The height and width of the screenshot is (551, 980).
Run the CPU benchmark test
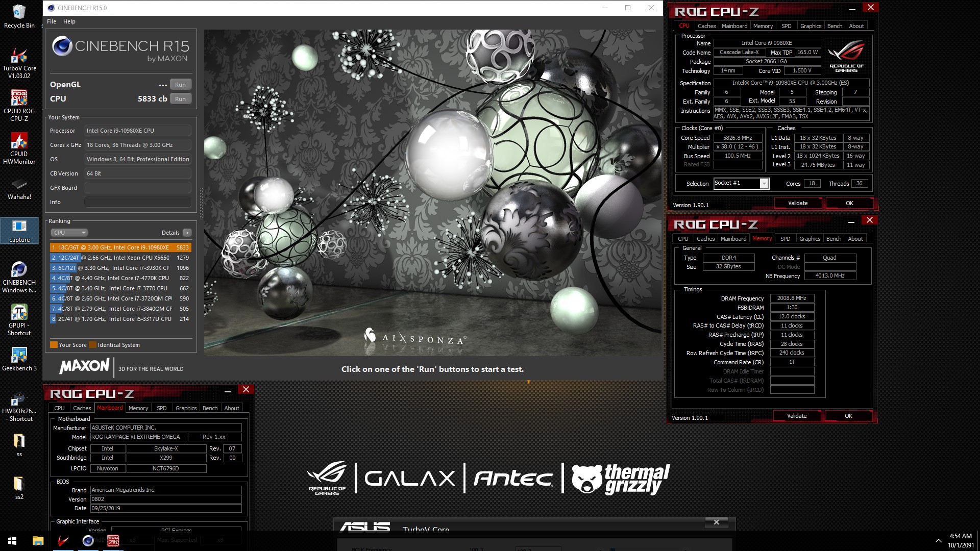click(180, 99)
